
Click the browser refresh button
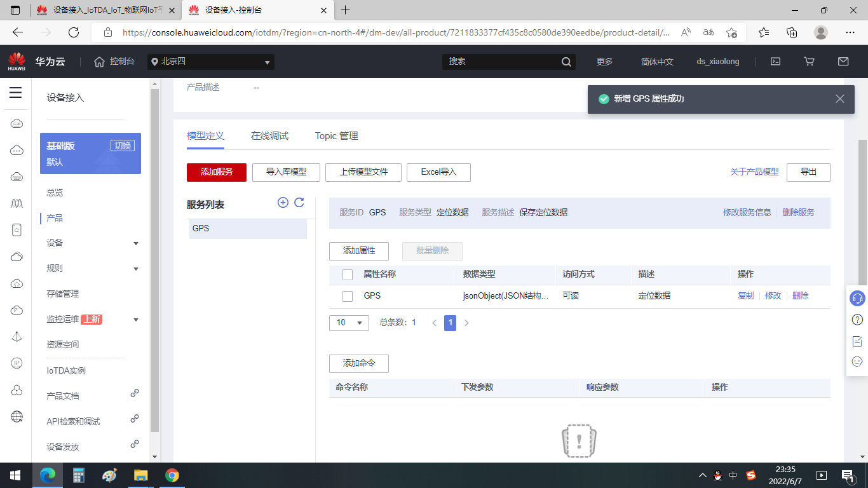point(74,32)
